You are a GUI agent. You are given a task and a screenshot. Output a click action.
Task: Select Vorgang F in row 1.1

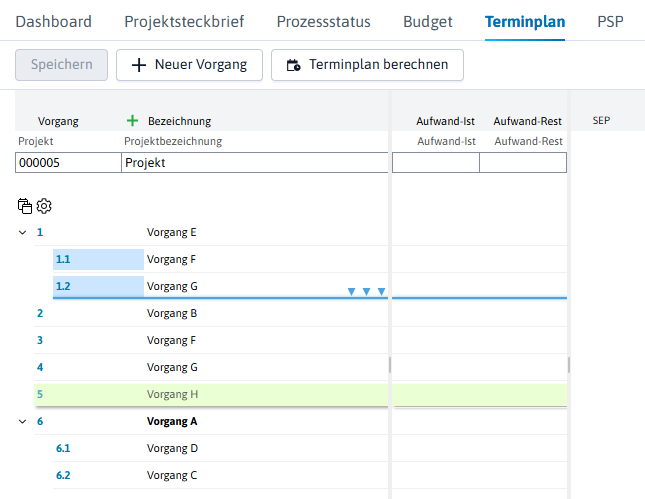pyautogui.click(x=171, y=259)
